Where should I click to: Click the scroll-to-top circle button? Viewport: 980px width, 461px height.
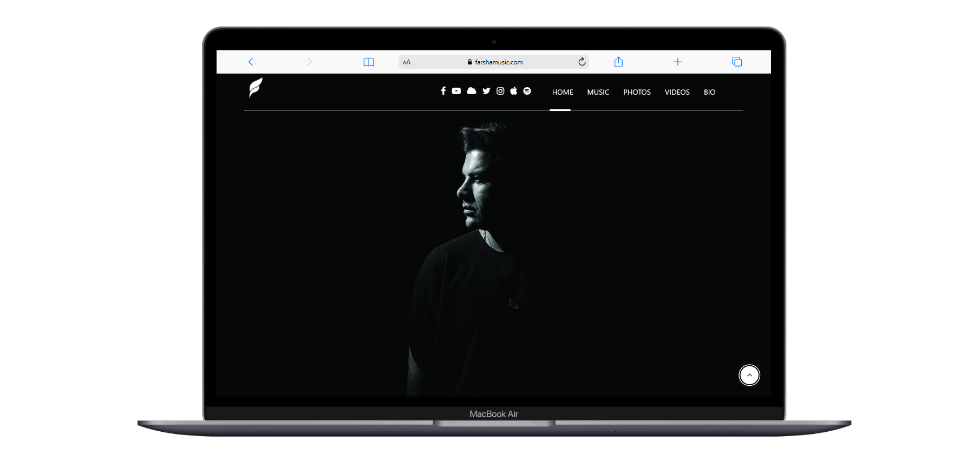click(x=749, y=375)
